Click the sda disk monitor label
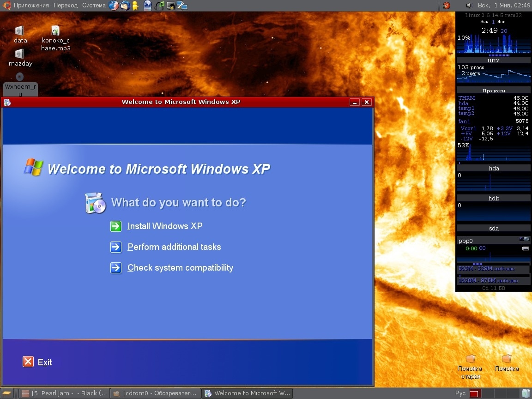The width and height of the screenshot is (532, 399). 494,228
